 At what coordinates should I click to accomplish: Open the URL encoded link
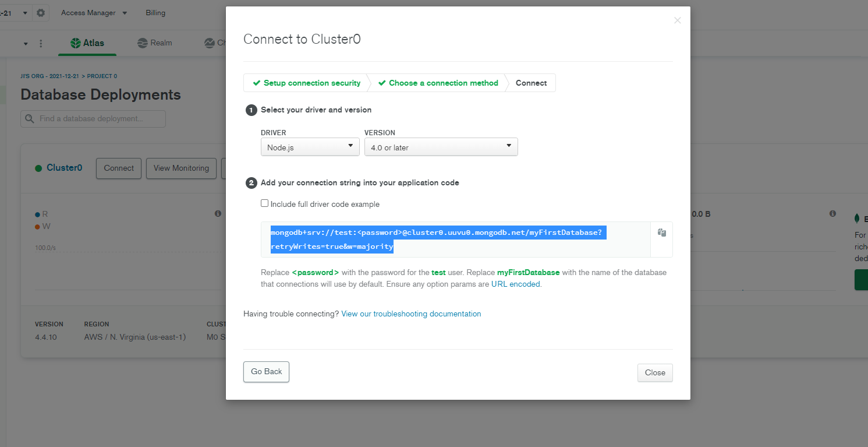coord(516,284)
